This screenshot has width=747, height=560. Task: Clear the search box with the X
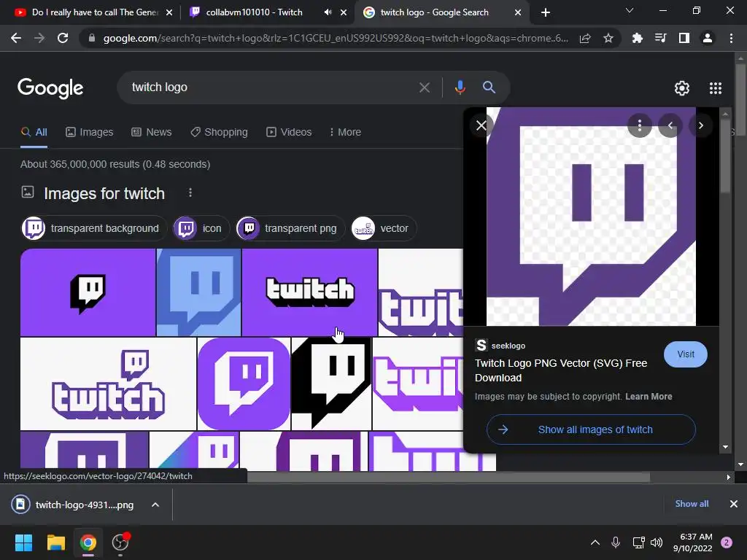point(424,87)
